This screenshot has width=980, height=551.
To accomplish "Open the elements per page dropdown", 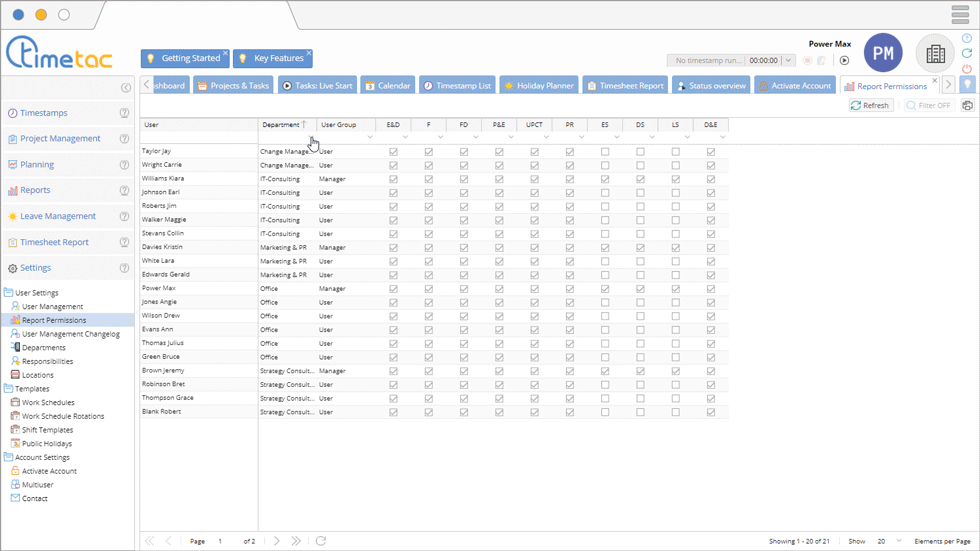I will [x=899, y=541].
